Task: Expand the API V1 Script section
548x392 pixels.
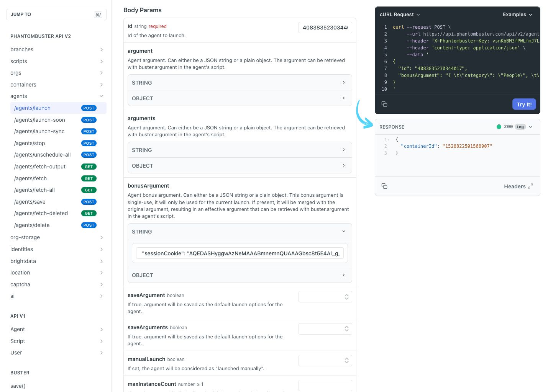Action: point(56,341)
